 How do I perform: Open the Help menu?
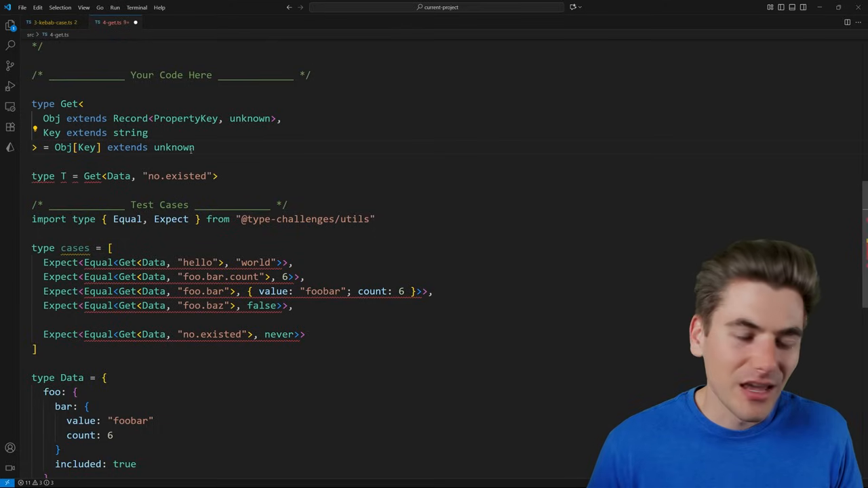tap(159, 7)
